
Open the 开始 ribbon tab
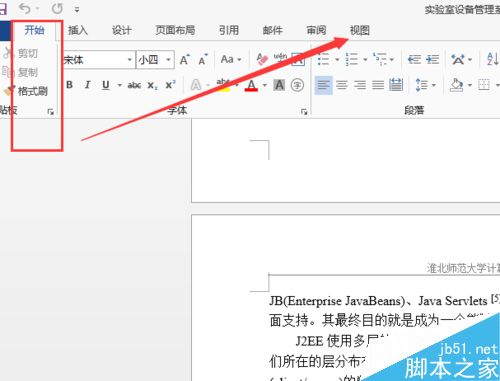click(x=34, y=30)
